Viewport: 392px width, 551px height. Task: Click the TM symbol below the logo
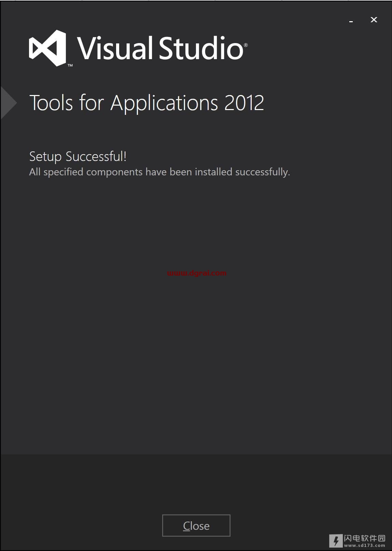click(70, 65)
